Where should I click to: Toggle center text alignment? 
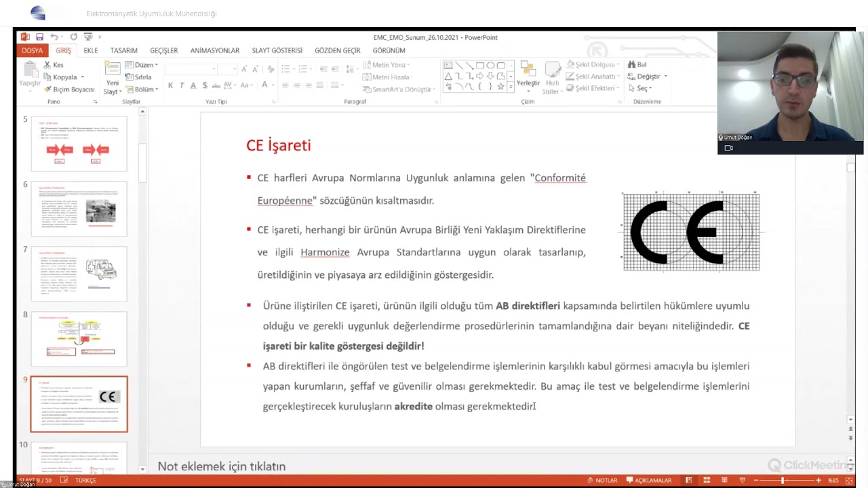pyautogui.click(x=297, y=85)
